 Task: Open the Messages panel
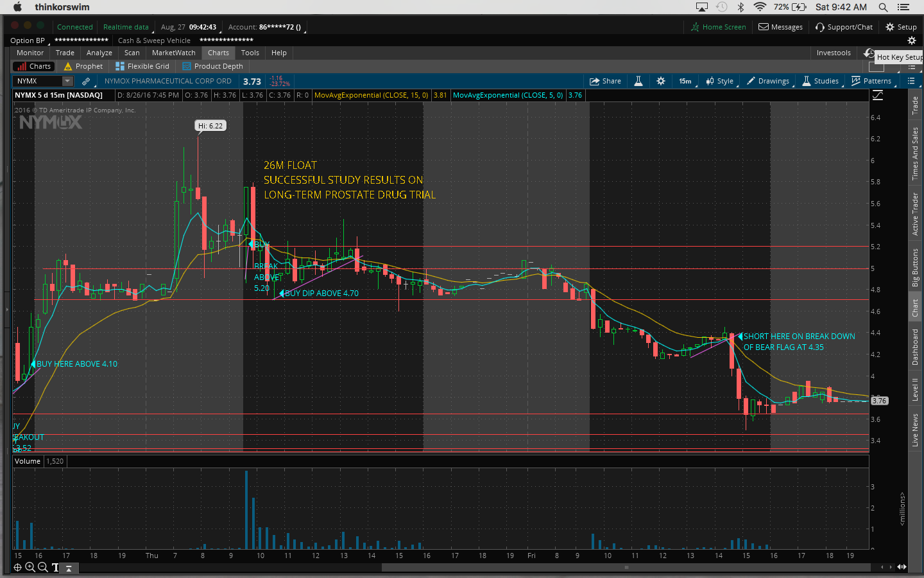[x=781, y=27]
